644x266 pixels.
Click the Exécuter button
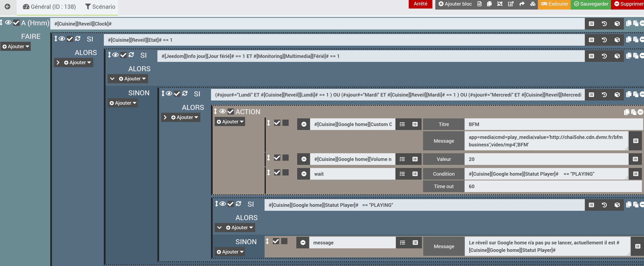(554, 4)
